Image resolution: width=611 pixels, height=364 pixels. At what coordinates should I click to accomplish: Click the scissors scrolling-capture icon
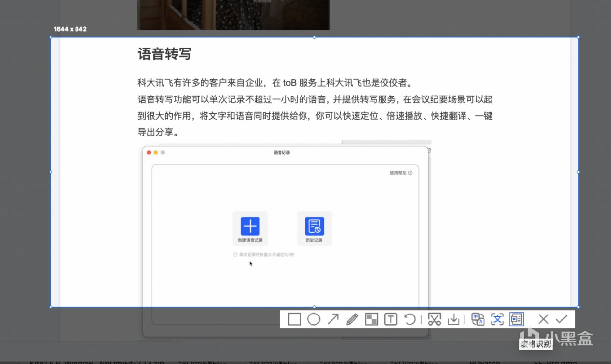coord(434,320)
